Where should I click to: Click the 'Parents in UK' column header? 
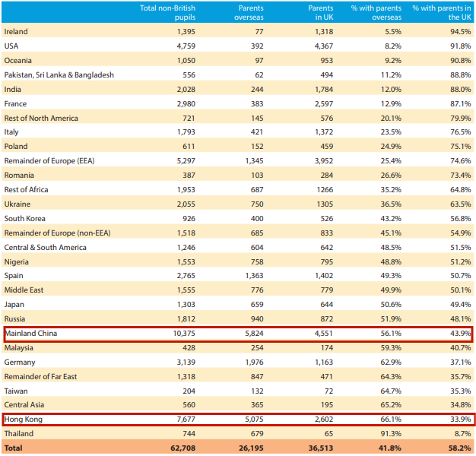coord(321,12)
